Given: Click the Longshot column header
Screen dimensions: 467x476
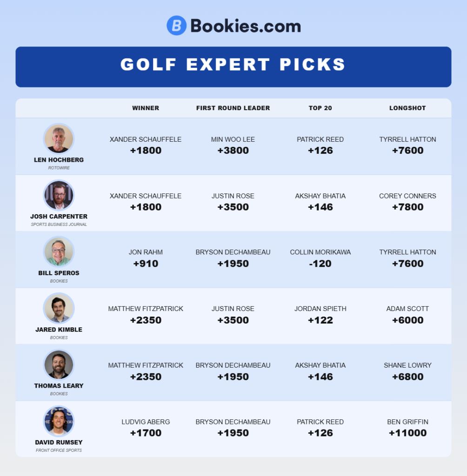Looking at the screenshot, I should point(407,108).
